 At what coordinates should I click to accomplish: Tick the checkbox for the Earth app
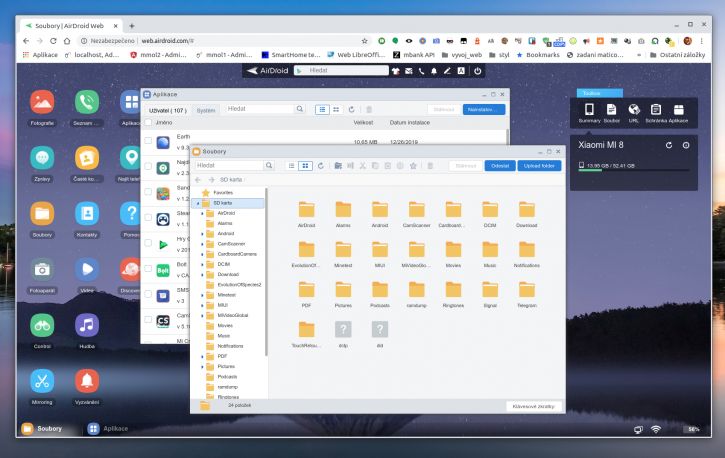(x=148, y=140)
